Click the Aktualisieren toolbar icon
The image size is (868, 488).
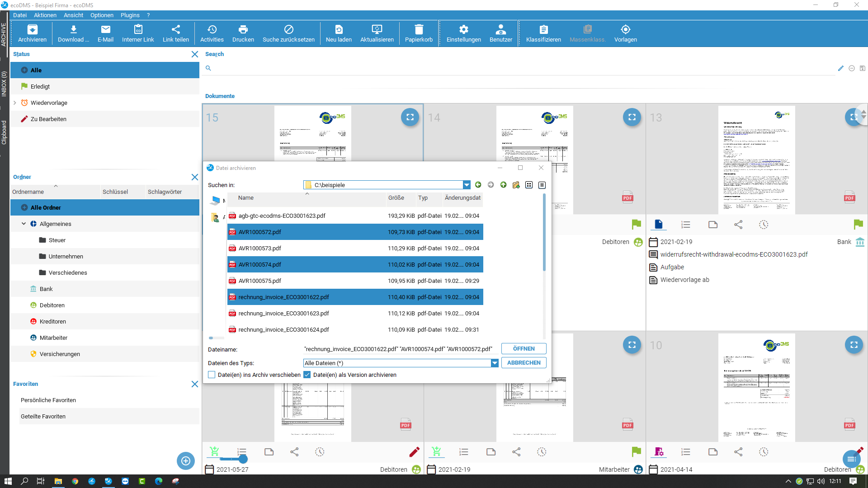[x=377, y=33]
